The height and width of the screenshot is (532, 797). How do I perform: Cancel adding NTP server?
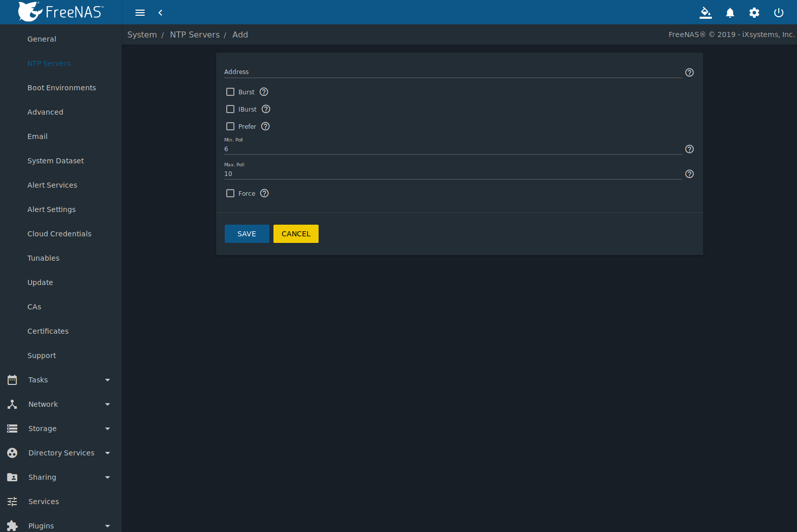[296, 234]
